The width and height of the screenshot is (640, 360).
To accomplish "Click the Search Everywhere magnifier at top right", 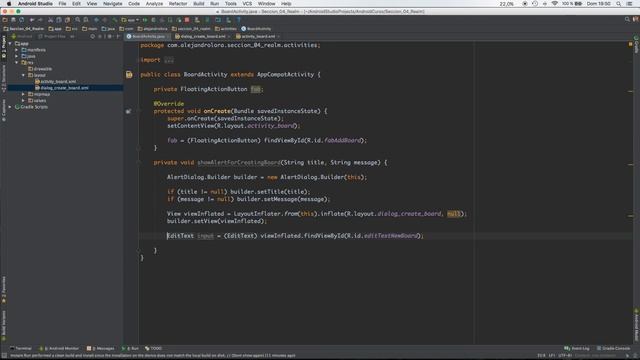I will [627, 19].
